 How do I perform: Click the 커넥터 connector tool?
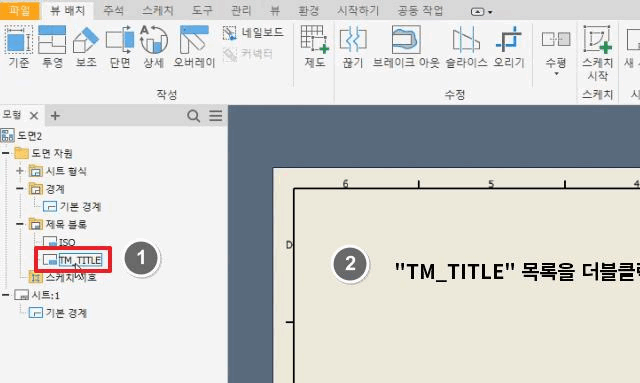(x=248, y=53)
